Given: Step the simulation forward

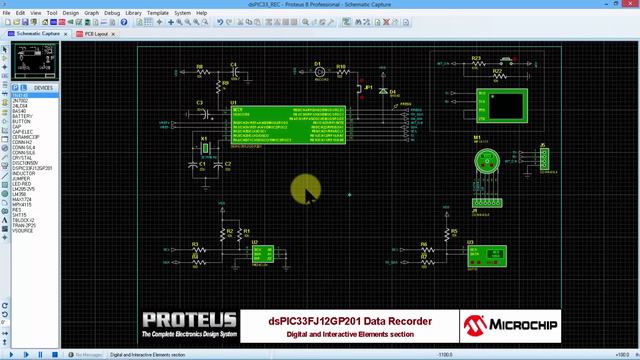Looking at the screenshot, I should (26, 355).
